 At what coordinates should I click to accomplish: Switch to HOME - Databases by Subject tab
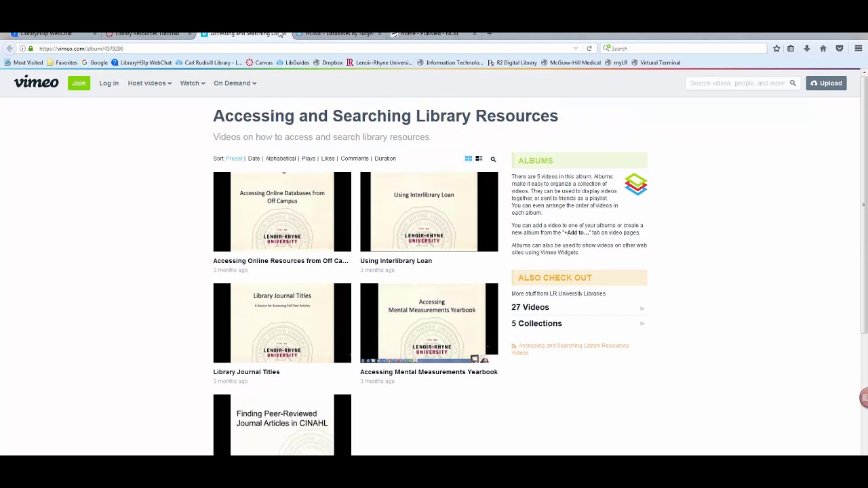click(x=340, y=33)
